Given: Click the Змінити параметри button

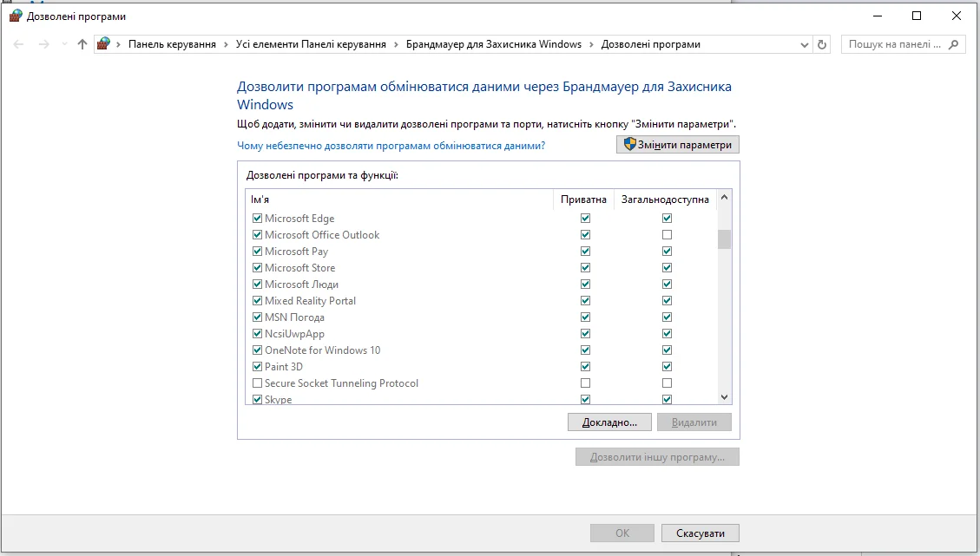Looking at the screenshot, I should click(x=677, y=145).
